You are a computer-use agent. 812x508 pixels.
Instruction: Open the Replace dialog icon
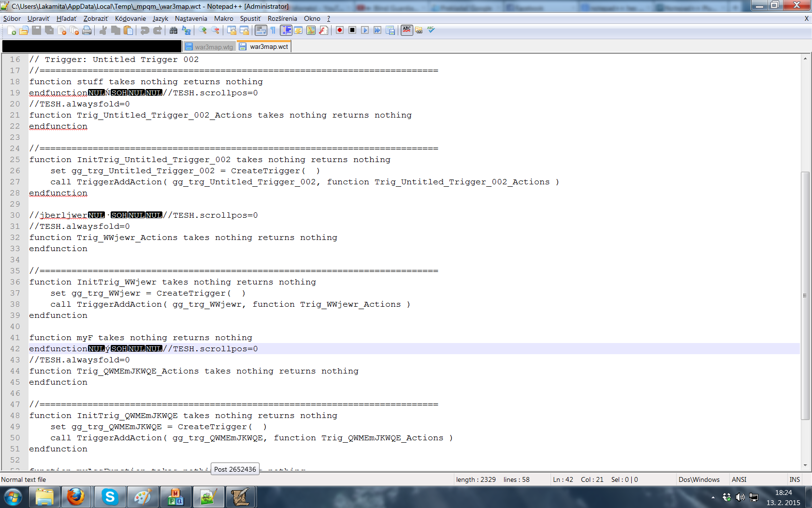186,30
